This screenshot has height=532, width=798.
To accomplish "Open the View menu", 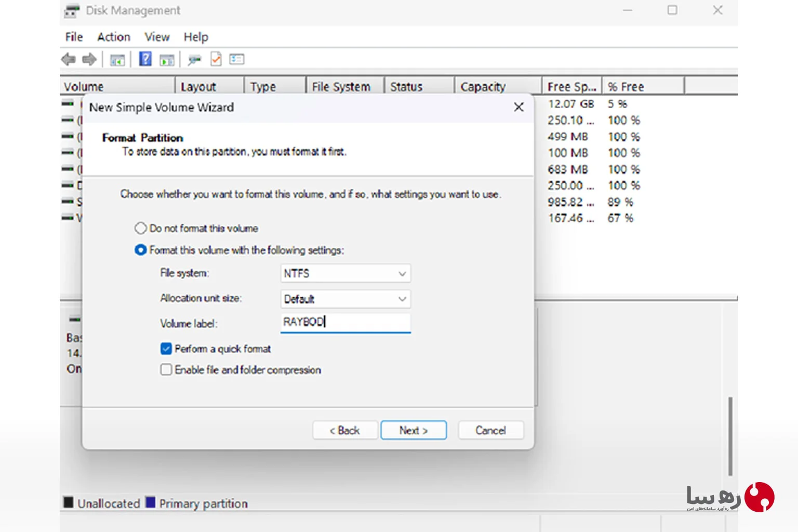I will [x=157, y=37].
